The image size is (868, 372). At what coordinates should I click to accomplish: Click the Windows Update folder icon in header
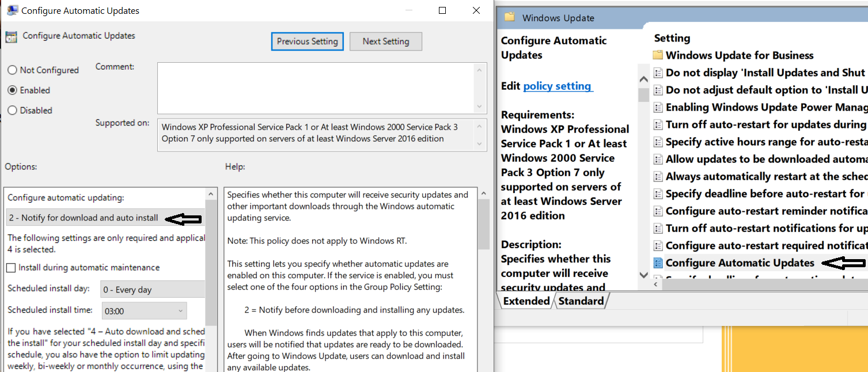[x=509, y=17]
